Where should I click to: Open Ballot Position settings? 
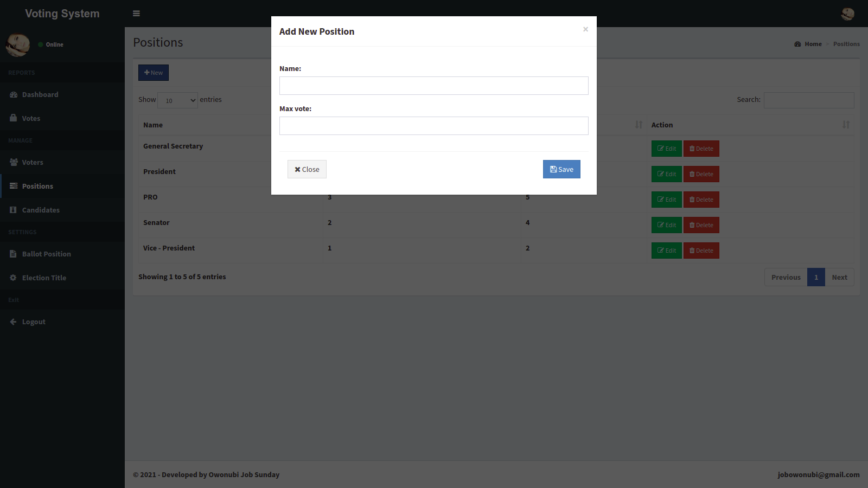(62, 254)
